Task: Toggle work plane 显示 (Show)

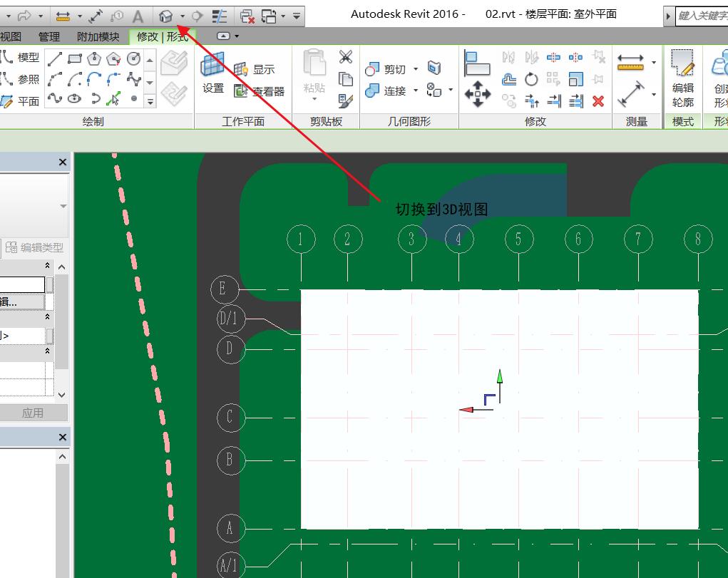Action: click(255, 69)
